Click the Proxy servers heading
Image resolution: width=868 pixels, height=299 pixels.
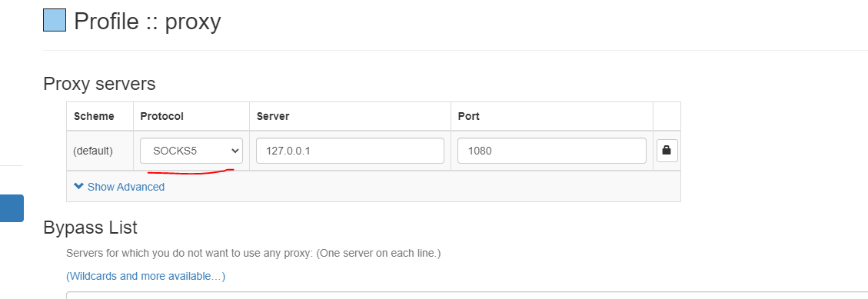(x=100, y=84)
